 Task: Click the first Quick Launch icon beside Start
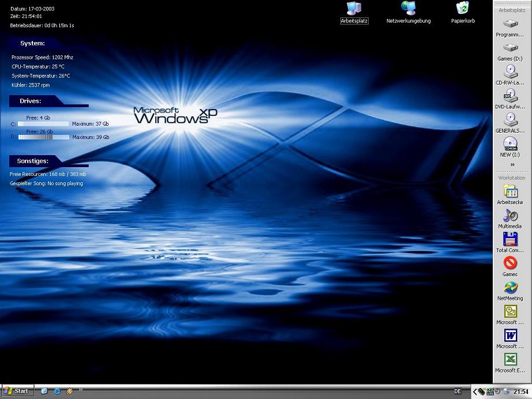(x=44, y=391)
